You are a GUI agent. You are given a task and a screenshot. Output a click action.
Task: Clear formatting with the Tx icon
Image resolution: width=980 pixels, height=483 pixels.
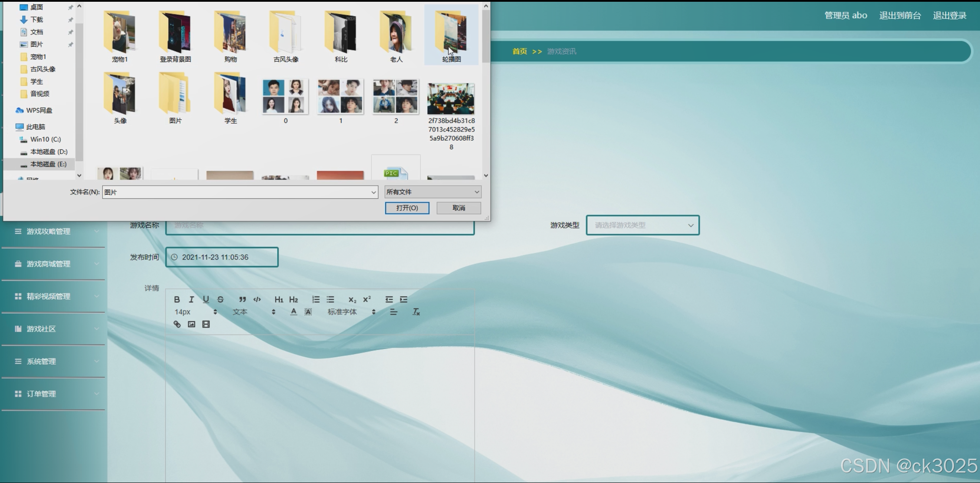pos(416,312)
